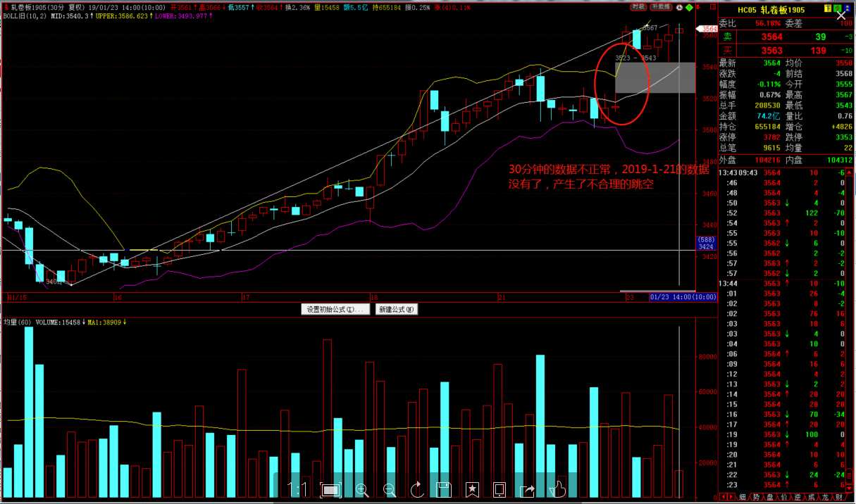Click the 新建公式 button
Screen dimensions: 856x504
coord(397,310)
